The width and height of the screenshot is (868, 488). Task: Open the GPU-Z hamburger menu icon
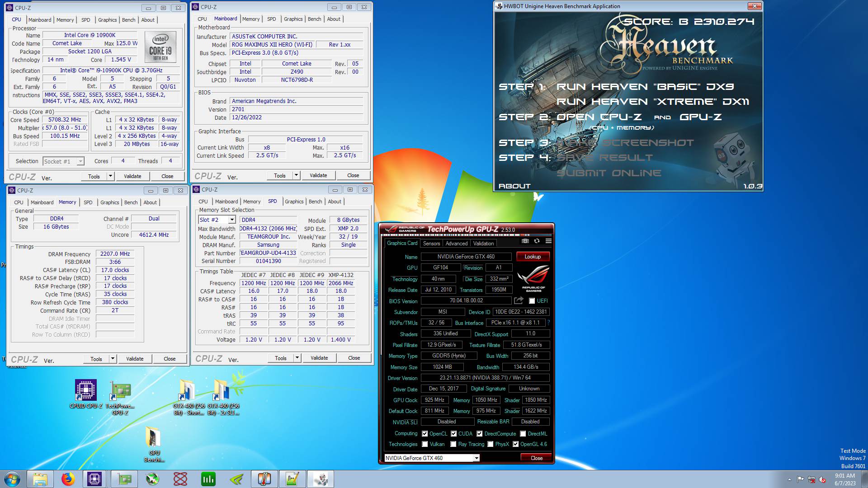pyautogui.click(x=548, y=241)
